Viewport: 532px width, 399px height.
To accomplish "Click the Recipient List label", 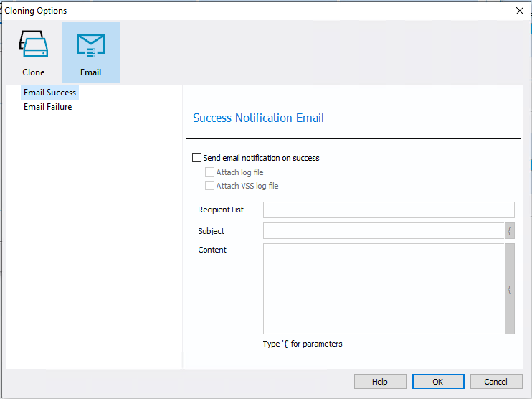I will (x=221, y=210).
